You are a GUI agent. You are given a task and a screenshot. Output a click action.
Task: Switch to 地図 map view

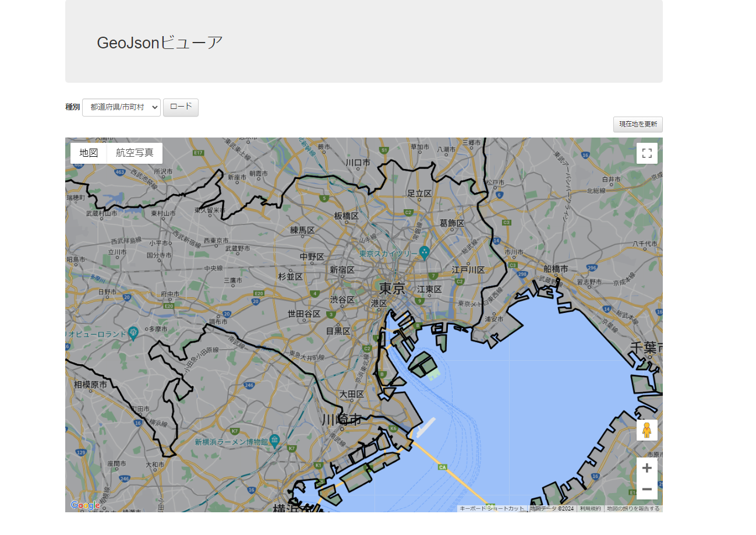(x=89, y=153)
